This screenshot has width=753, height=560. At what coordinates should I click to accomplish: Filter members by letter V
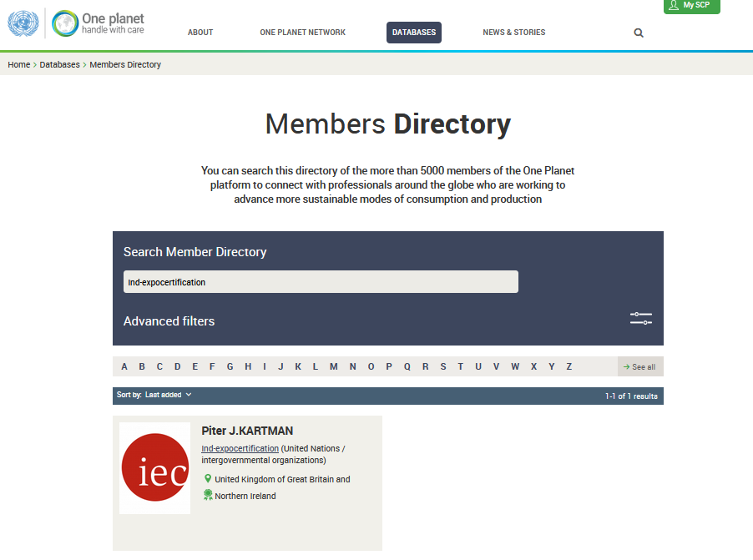[496, 366]
